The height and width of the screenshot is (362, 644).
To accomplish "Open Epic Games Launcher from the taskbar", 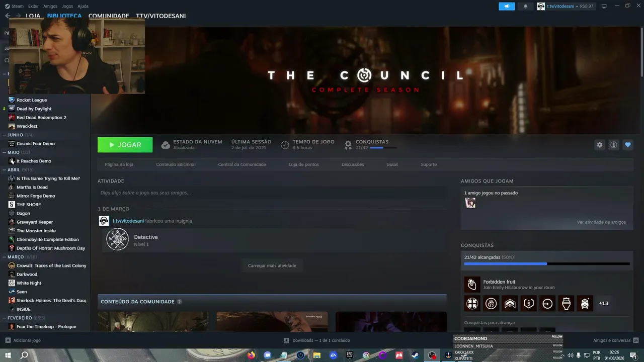I will pyautogui.click(x=350, y=355).
